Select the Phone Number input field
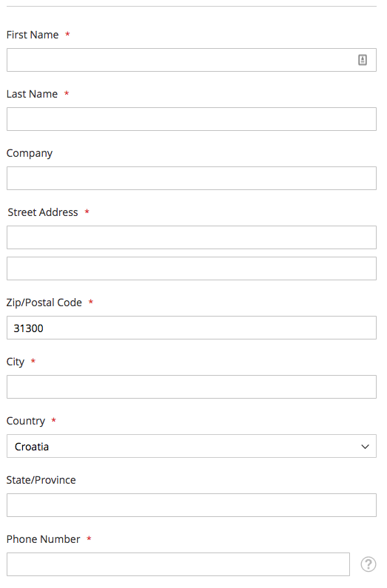Screen dimensions: 387x588 point(178,564)
